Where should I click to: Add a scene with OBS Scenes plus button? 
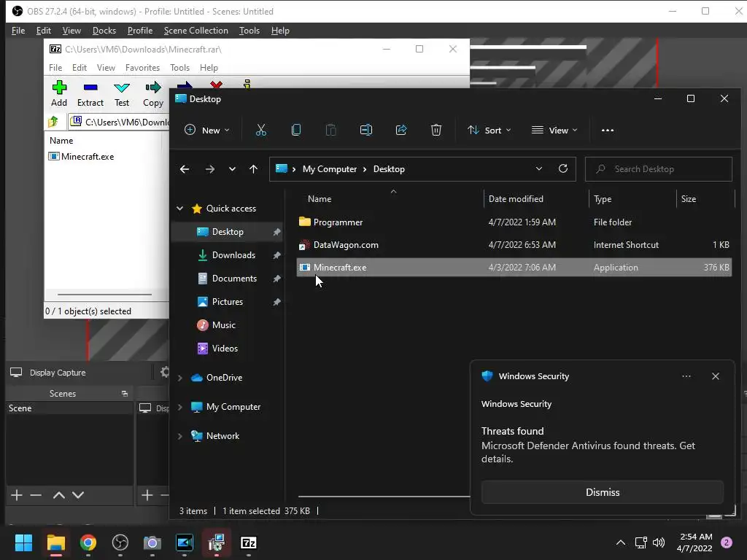point(17,495)
